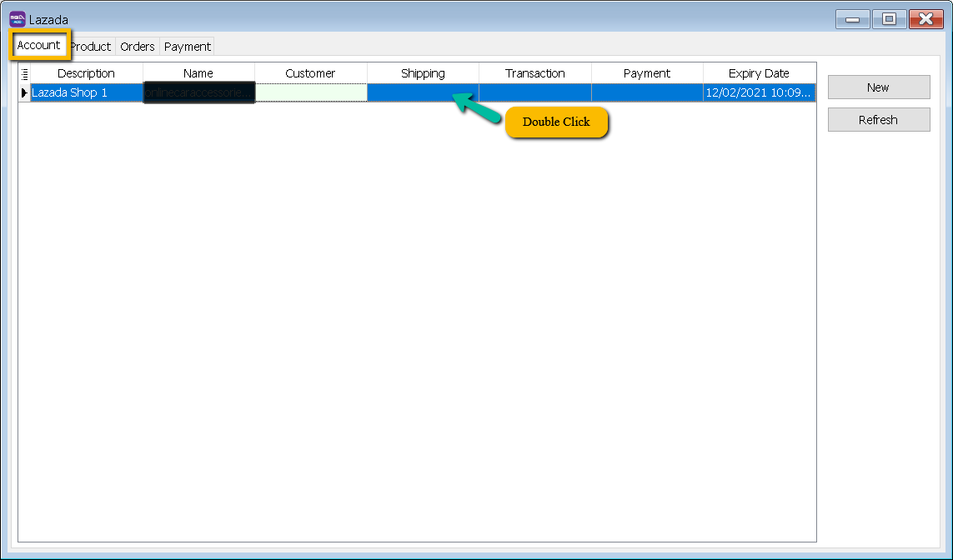
Task: Sort by the Description column header
Action: tap(86, 73)
